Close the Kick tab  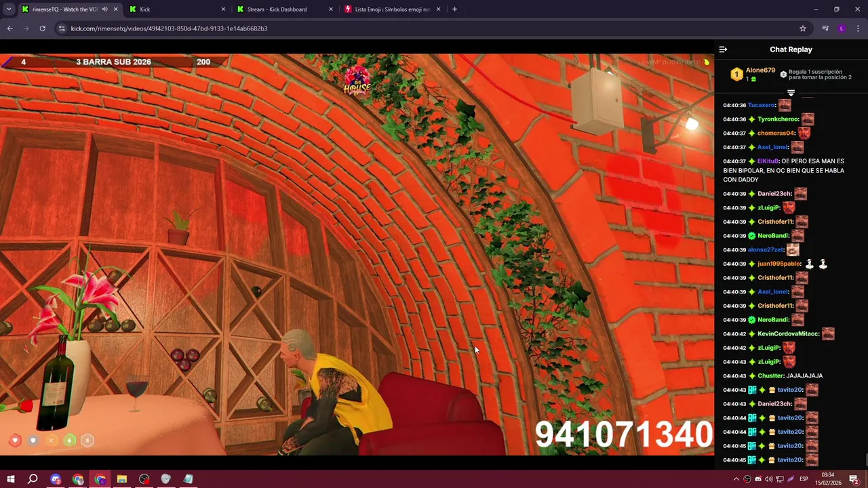click(x=223, y=9)
